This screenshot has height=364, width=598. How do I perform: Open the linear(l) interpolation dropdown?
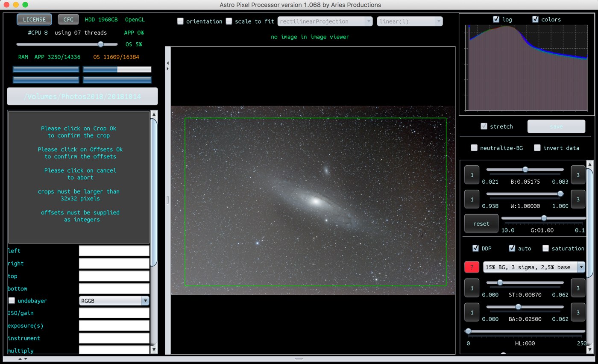410,21
